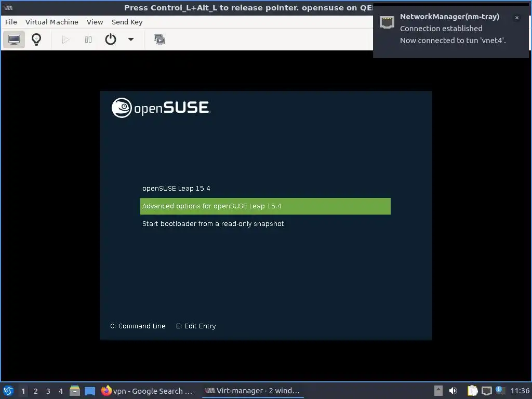Open the Virtual Machine menu
This screenshot has width=532, height=399.
(52, 22)
